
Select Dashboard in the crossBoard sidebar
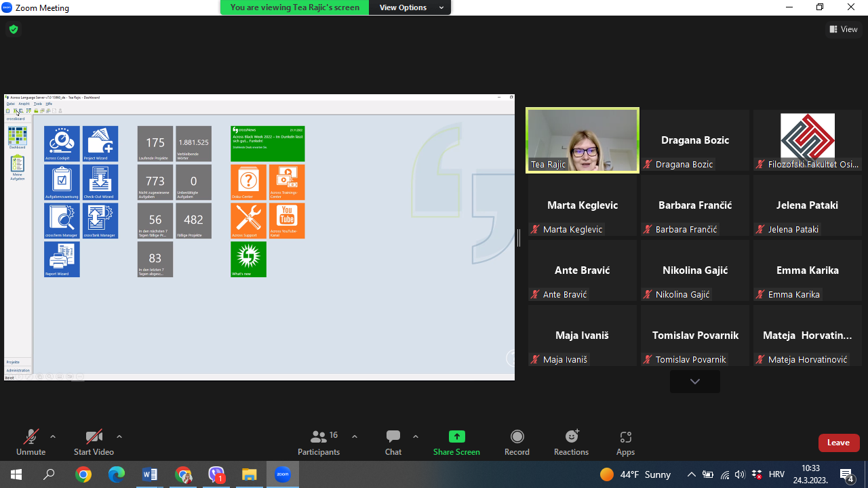tap(17, 138)
